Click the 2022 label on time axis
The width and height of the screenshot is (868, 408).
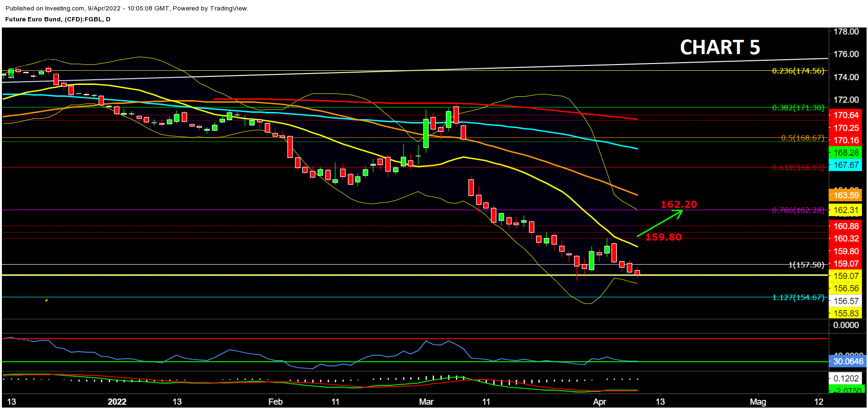[x=117, y=402]
